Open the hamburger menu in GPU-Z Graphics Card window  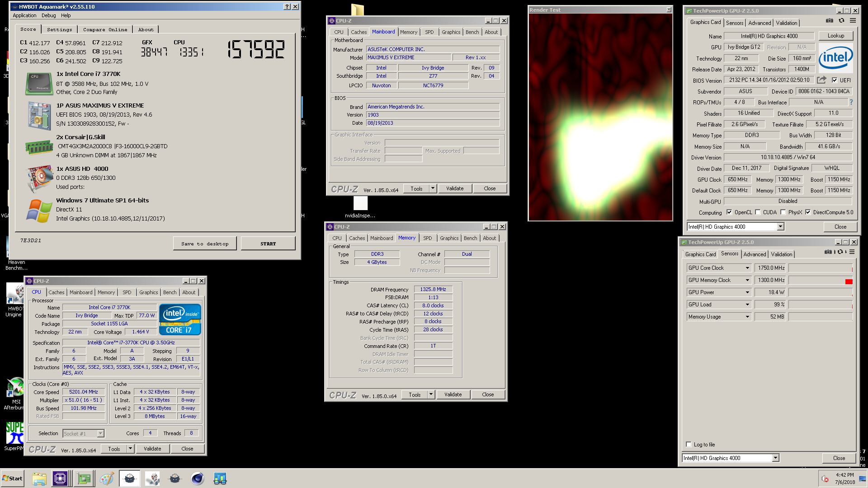pyautogui.click(x=853, y=21)
